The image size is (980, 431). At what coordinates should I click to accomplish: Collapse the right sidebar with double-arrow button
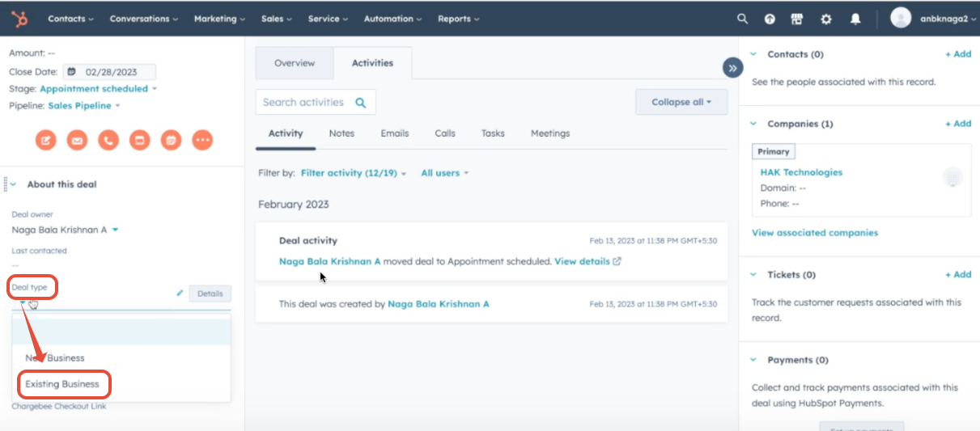tap(732, 68)
